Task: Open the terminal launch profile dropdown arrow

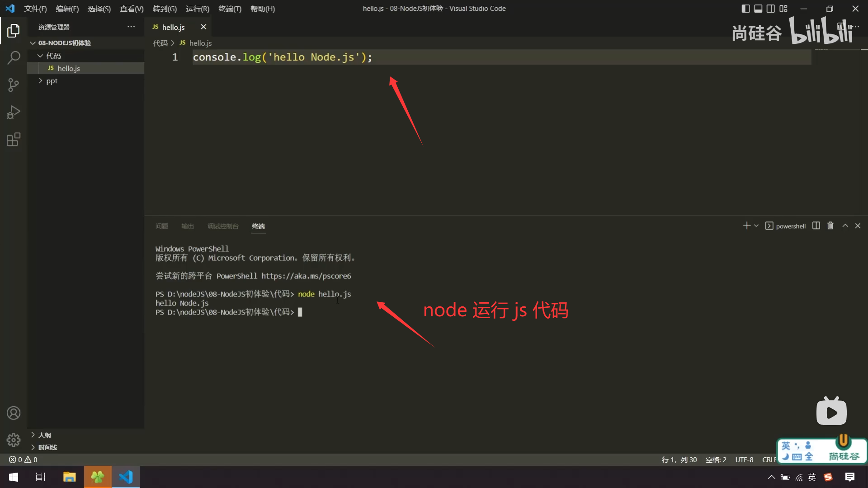Action: (756, 225)
